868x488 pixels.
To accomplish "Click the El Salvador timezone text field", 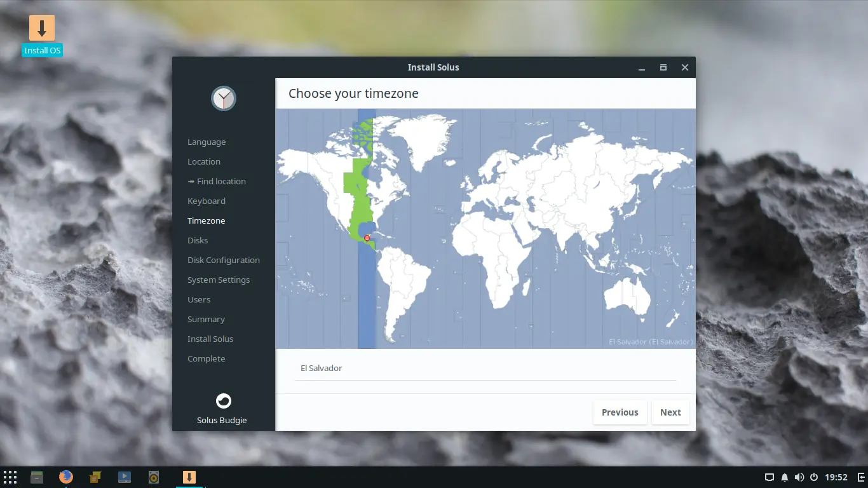I will coord(485,369).
